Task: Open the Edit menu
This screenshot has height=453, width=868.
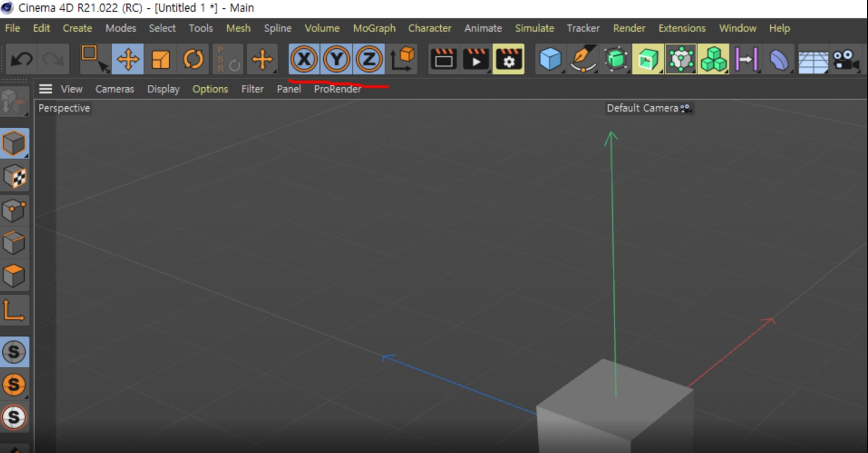Action: click(x=41, y=28)
